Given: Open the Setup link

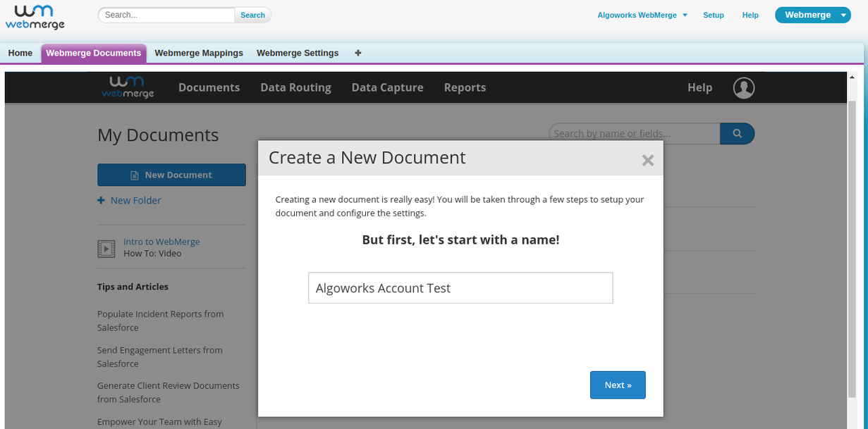Looking at the screenshot, I should pyautogui.click(x=713, y=15).
